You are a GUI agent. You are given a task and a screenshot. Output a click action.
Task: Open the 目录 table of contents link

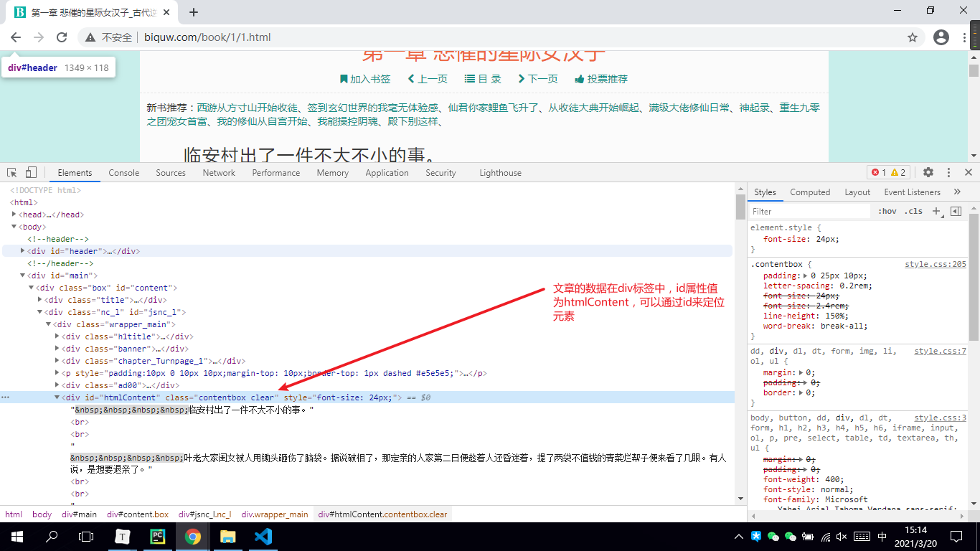483,79
